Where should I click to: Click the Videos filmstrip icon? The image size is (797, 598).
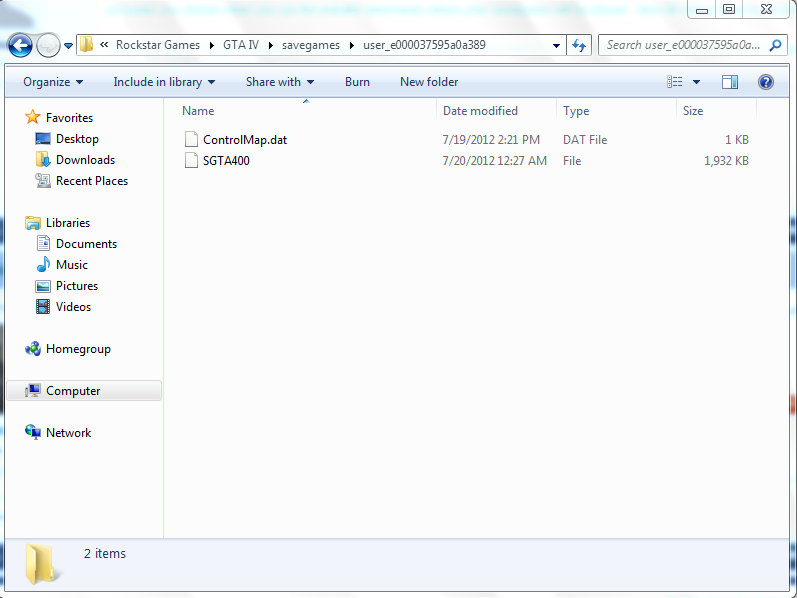point(43,307)
